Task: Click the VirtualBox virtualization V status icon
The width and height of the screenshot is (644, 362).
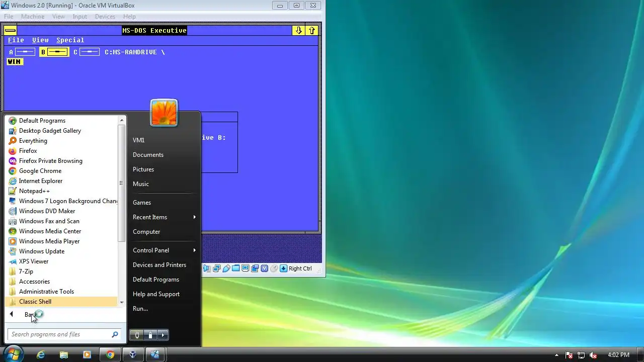Action: 264,268
